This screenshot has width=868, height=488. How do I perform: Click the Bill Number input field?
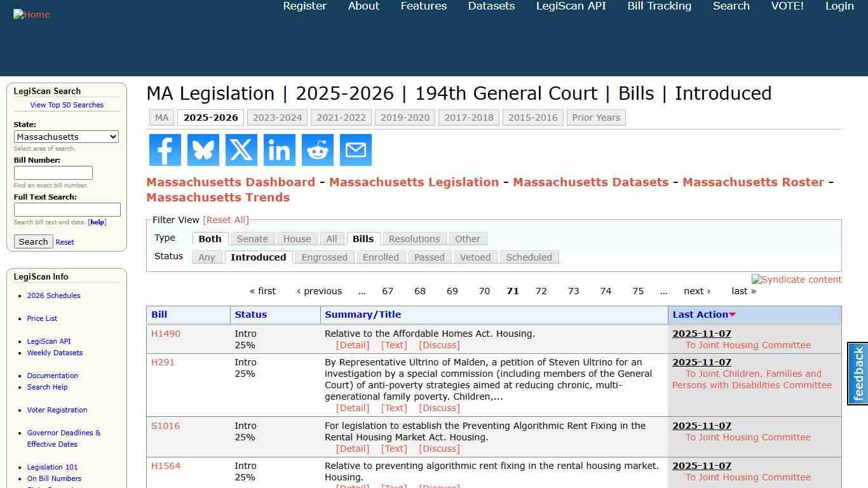coord(53,172)
